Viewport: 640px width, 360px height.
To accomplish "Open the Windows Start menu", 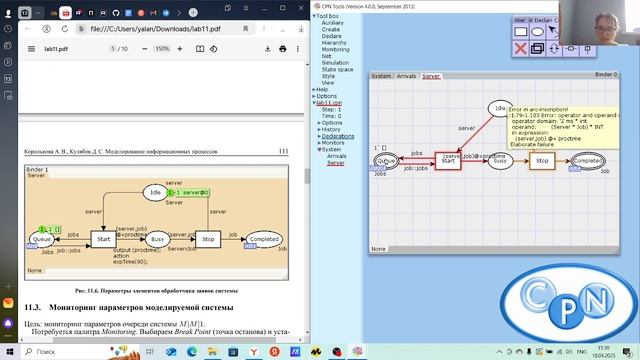I will [x=9, y=351].
